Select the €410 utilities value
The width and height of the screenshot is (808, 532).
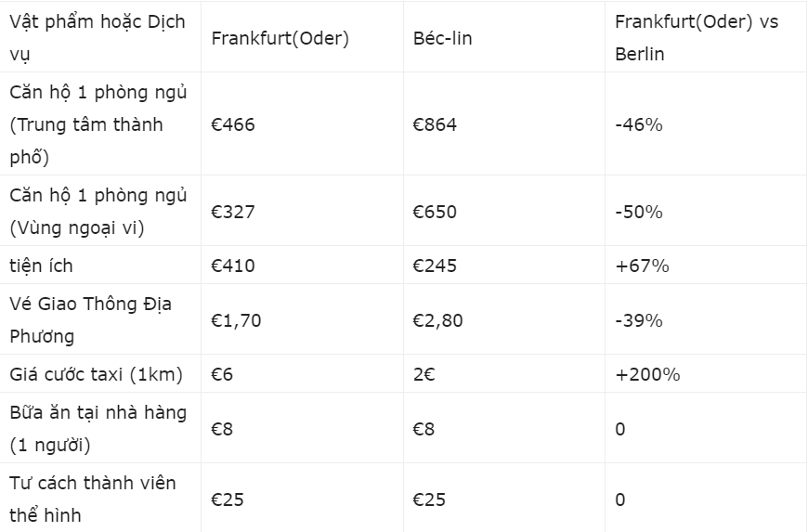point(233,266)
